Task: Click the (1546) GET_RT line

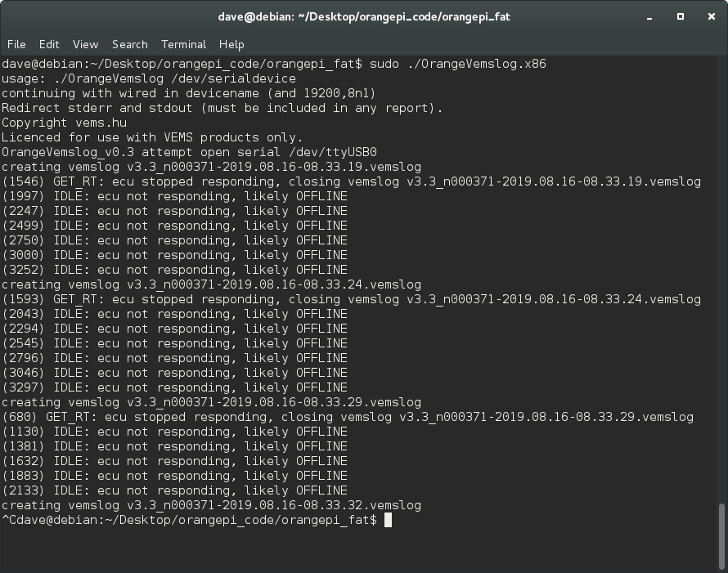Action: [x=351, y=182]
